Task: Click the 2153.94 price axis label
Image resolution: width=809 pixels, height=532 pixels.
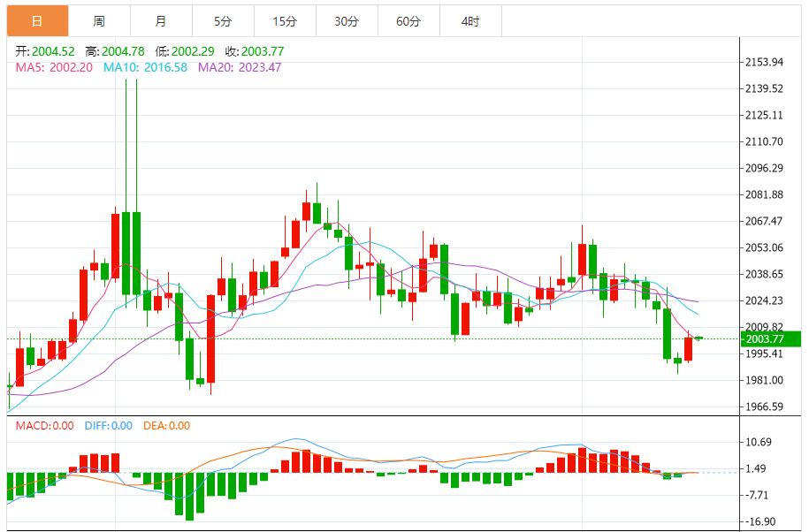Action: tap(764, 63)
